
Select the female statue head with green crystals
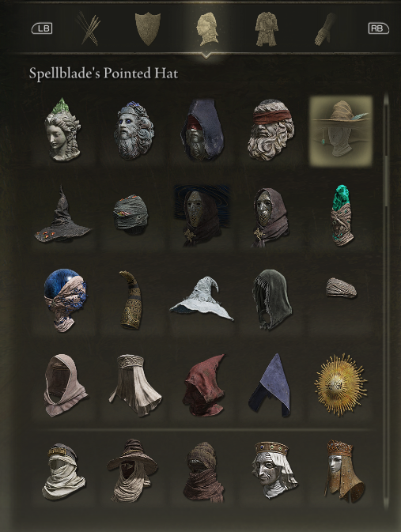63,130
